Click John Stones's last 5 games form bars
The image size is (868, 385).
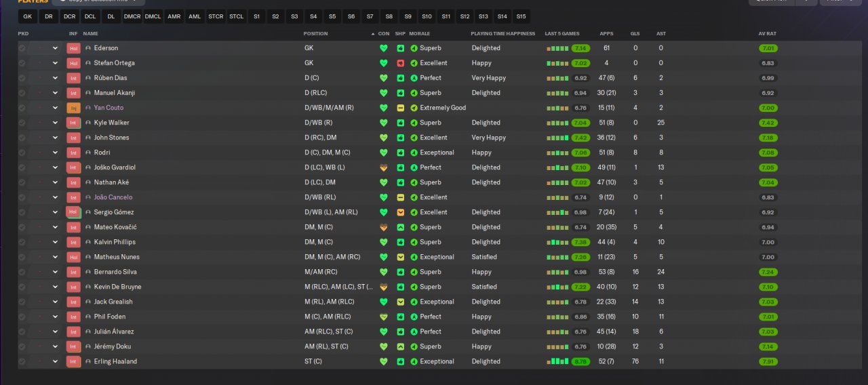557,138
